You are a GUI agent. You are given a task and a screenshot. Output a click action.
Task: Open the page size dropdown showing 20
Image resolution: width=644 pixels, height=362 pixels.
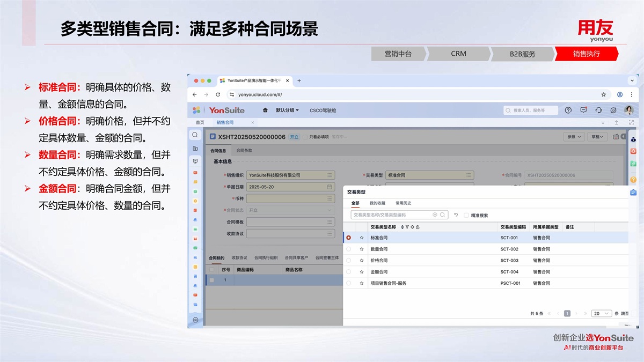[x=601, y=313]
